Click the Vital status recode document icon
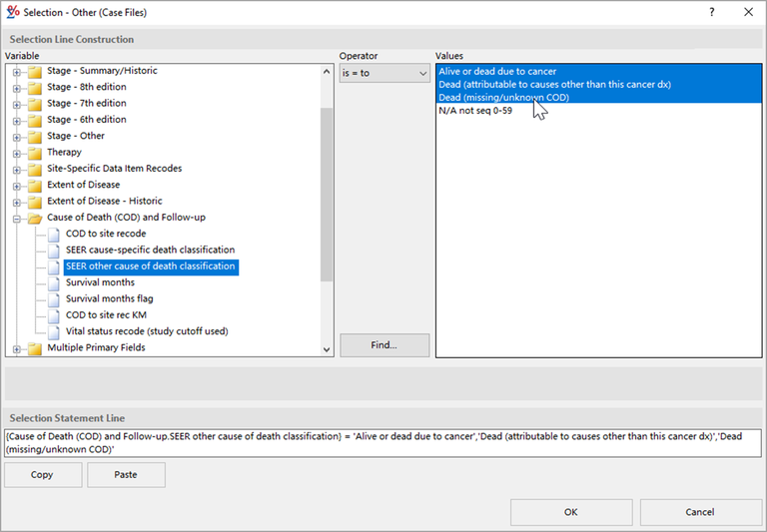 (x=54, y=331)
